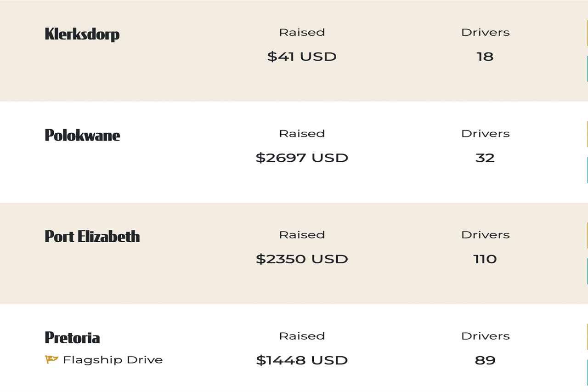
Task: Click Klerksdorp's $41 USD raised amount
Action: click(302, 57)
